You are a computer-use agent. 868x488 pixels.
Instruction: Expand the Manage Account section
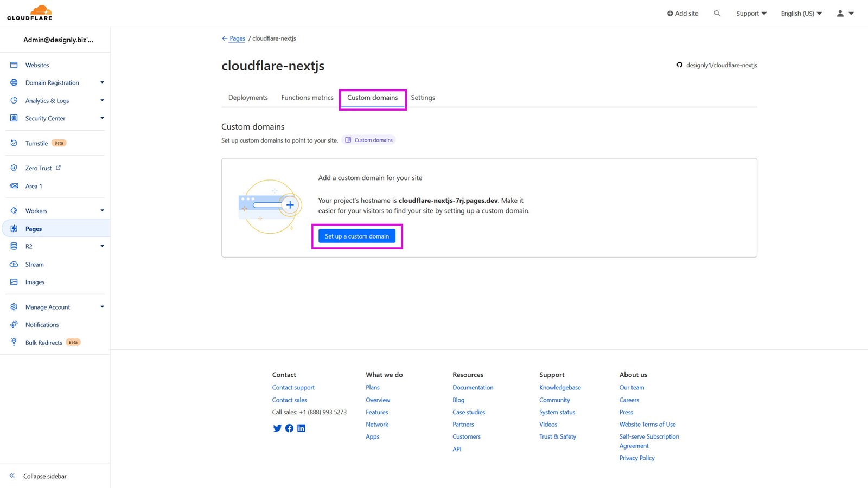coord(47,307)
